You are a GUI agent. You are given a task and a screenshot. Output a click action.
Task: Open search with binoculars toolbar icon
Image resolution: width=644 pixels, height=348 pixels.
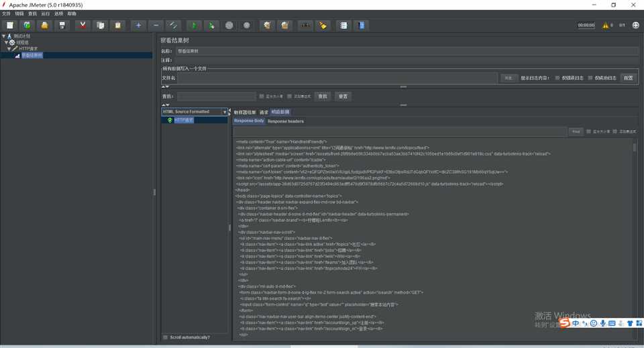pos(305,25)
